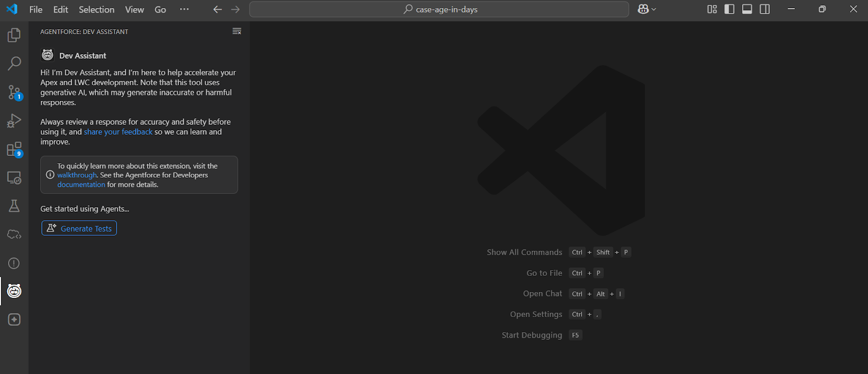Viewport: 868px width, 374px height.
Task: Open the walkthrough link
Action: point(77,175)
